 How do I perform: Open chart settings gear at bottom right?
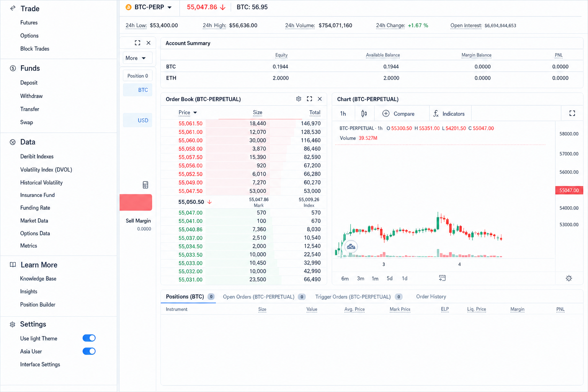pos(569,278)
